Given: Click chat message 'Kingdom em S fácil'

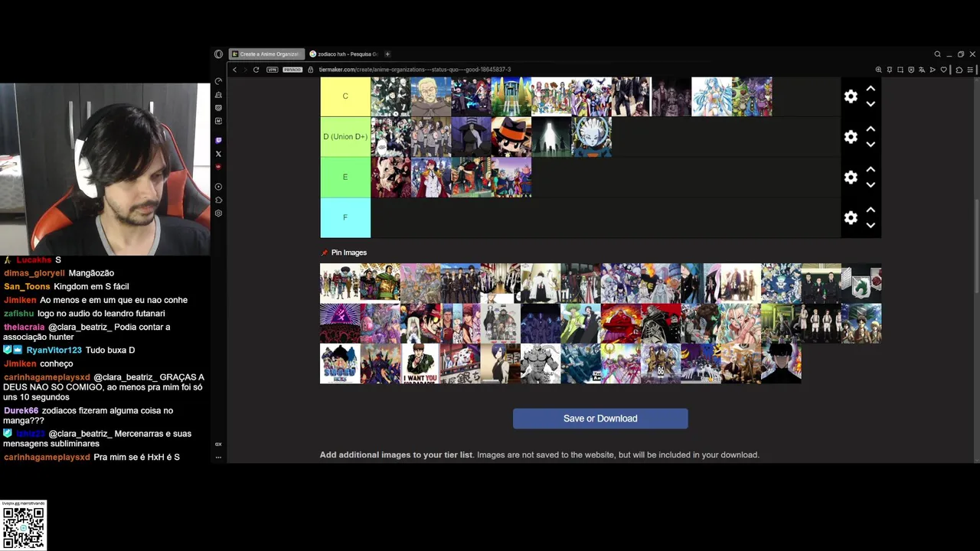Looking at the screenshot, I should 91,287.
